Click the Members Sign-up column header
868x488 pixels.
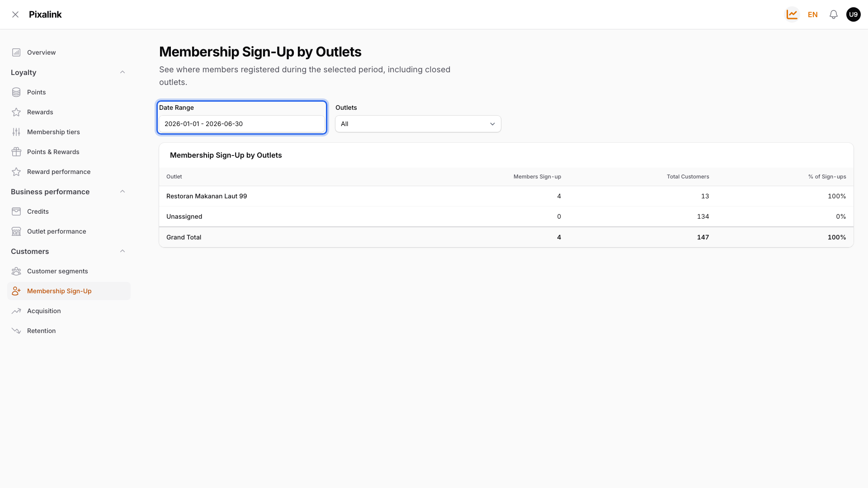tap(537, 177)
